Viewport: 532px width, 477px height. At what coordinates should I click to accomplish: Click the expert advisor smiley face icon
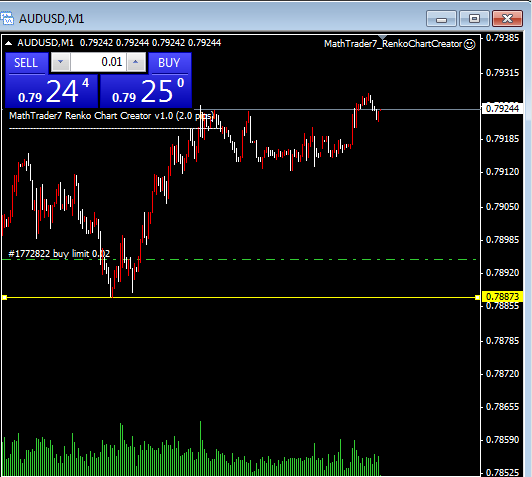pos(470,44)
